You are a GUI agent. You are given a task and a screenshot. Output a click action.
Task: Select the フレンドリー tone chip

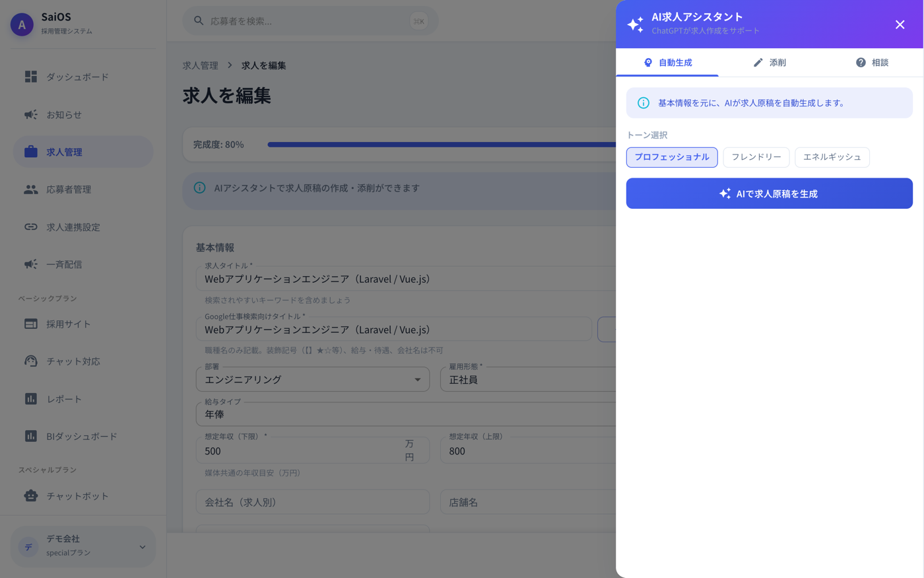point(756,157)
